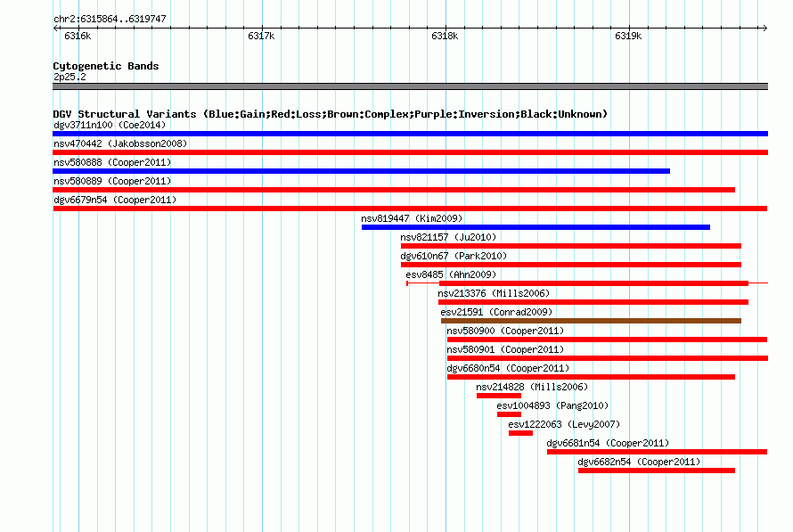Click the 6318k ruler tick label
This screenshot has width=793, height=532.
click(x=445, y=36)
